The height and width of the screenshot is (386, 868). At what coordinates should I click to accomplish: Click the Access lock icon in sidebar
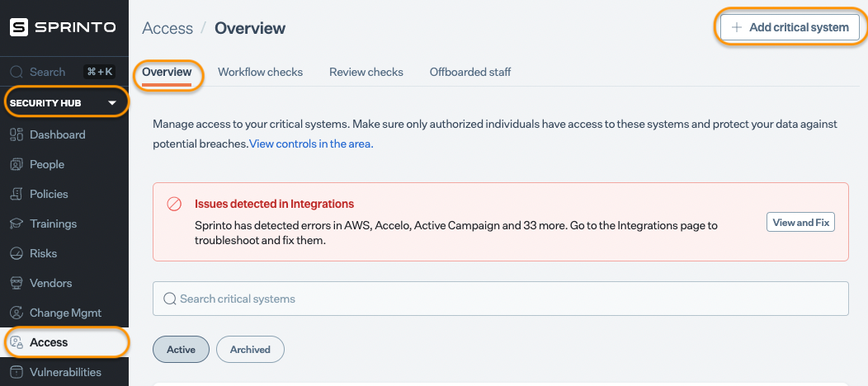[17, 342]
